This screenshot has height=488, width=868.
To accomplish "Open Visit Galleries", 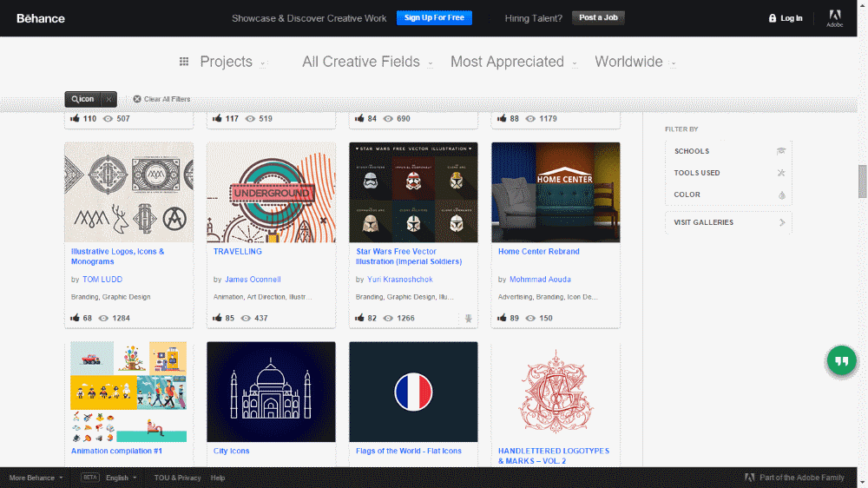I will [x=728, y=222].
